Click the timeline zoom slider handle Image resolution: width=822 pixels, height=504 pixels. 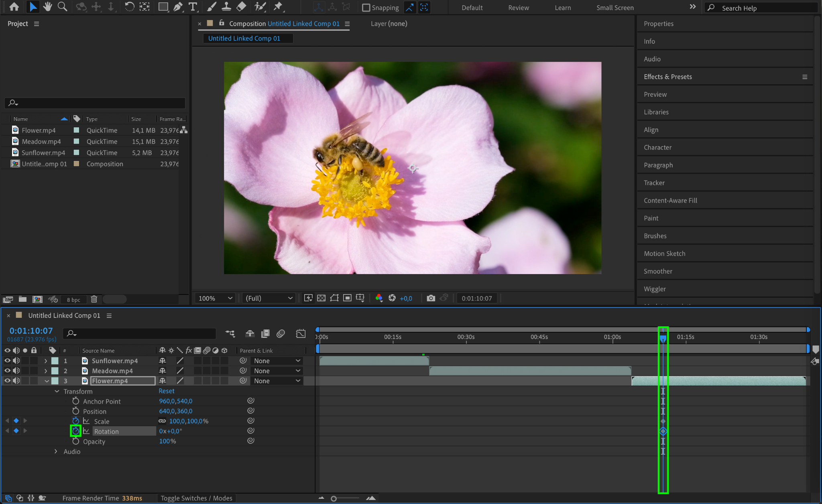point(334,498)
